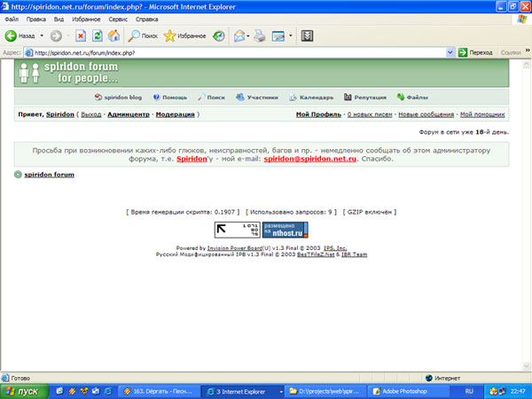The image size is (532, 399).
Task: Click the Выход logout link
Action: tap(91, 114)
